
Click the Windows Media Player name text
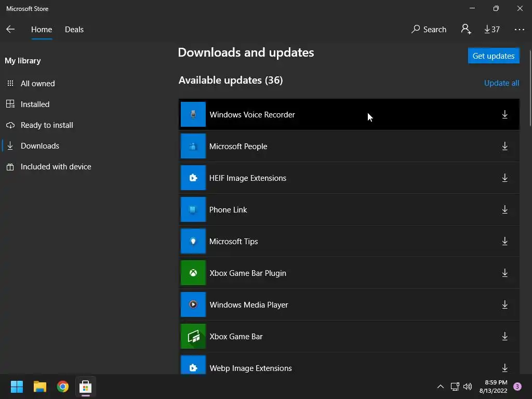point(249,305)
